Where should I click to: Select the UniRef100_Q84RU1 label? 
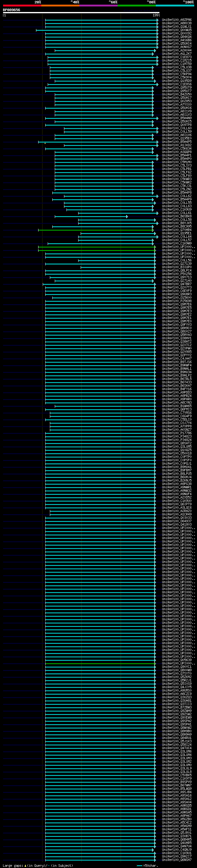[x=176, y=738]
